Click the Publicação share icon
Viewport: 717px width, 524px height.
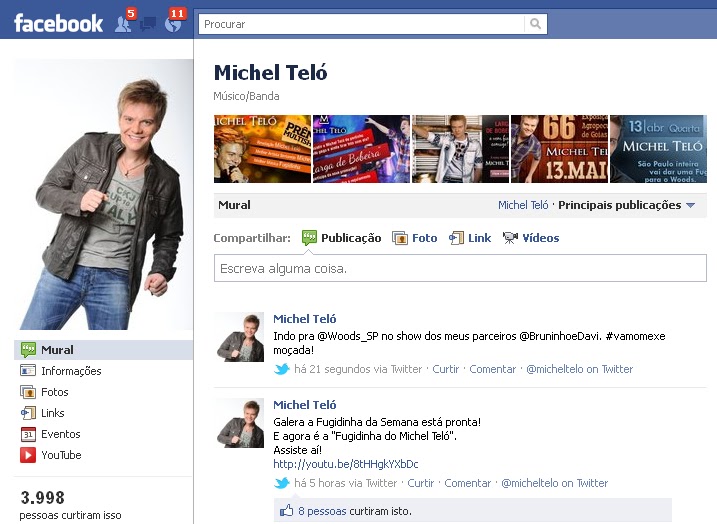tap(310, 238)
